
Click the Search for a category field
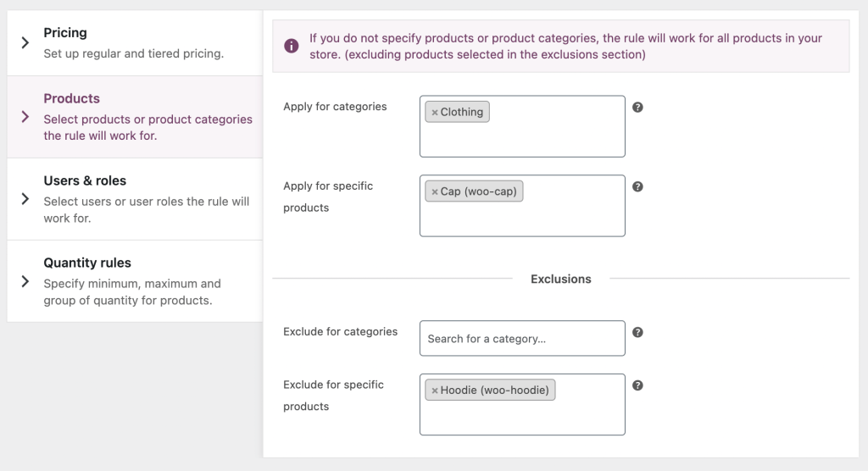[522, 339]
